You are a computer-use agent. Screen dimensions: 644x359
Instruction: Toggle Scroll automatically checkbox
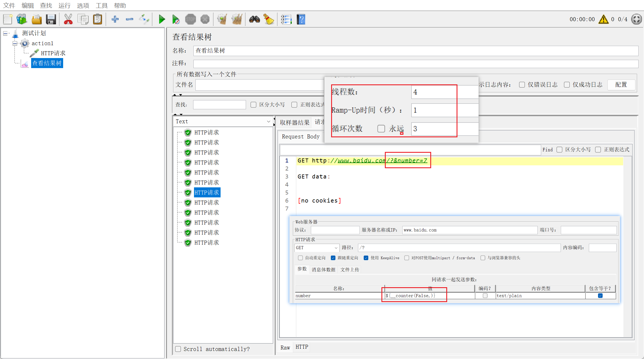(x=178, y=349)
